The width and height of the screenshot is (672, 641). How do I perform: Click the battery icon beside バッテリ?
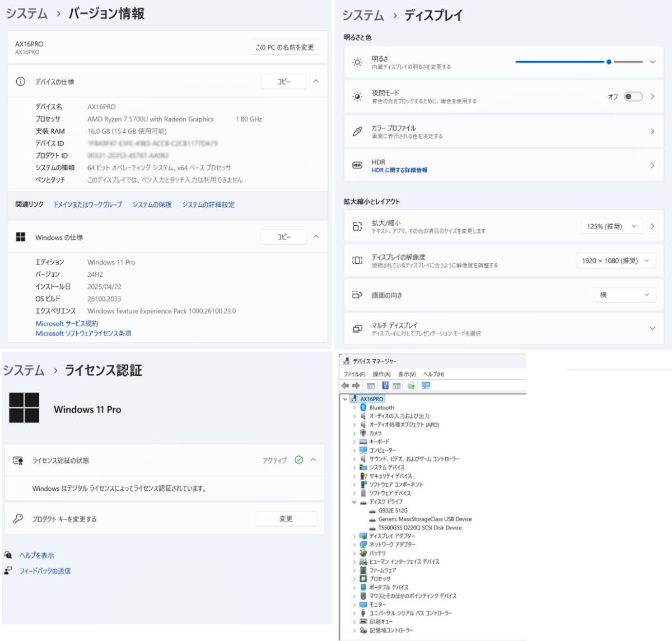pyautogui.click(x=363, y=553)
